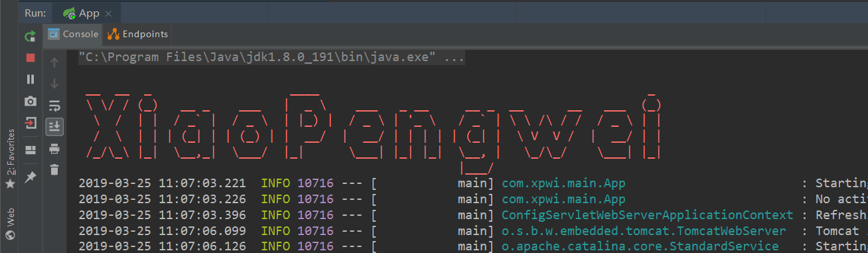This screenshot has width=868, height=253.
Task: Open the 2: Favorites tool window
Action: coord(10,159)
